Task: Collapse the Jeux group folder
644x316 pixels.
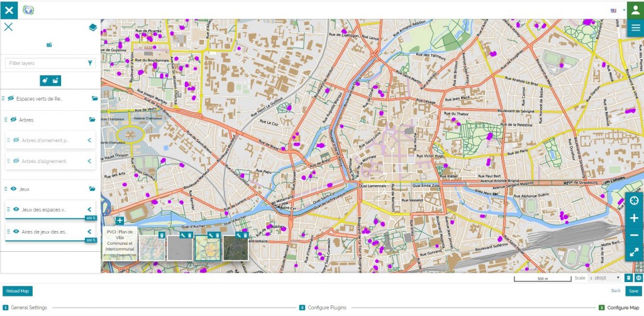Action: pyautogui.click(x=92, y=189)
